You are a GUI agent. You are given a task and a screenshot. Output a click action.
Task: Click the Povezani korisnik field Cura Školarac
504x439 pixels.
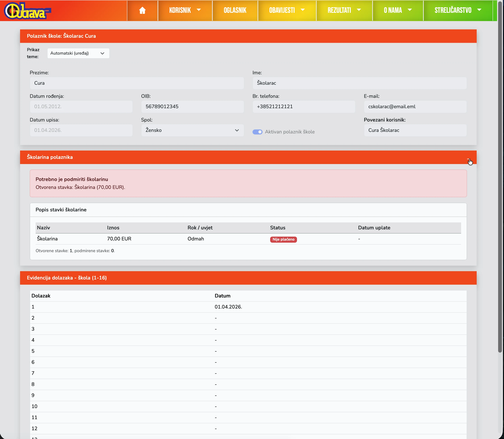click(415, 130)
